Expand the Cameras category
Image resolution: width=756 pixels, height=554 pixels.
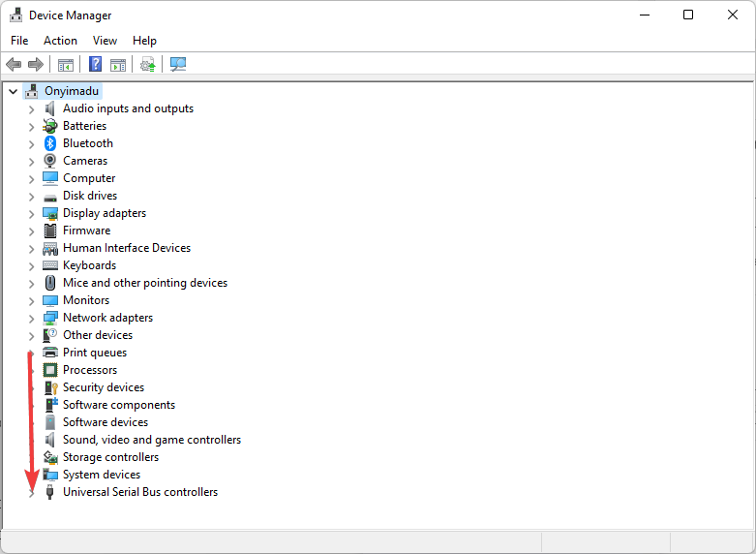coord(31,162)
